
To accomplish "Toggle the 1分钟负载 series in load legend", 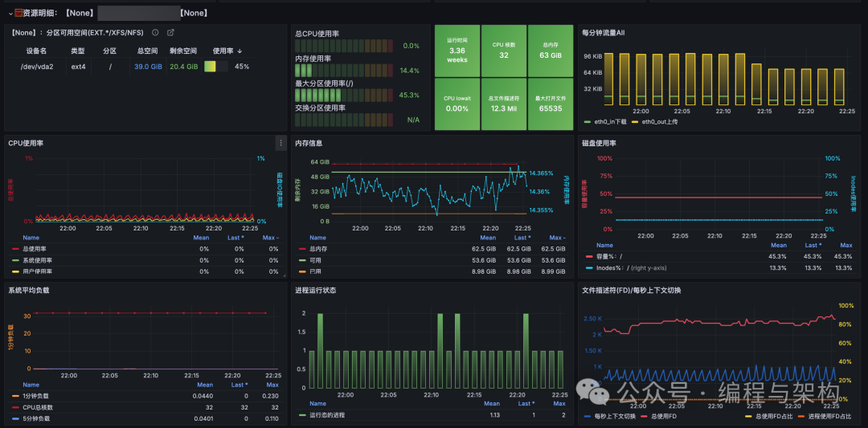I will pyautogui.click(x=35, y=396).
